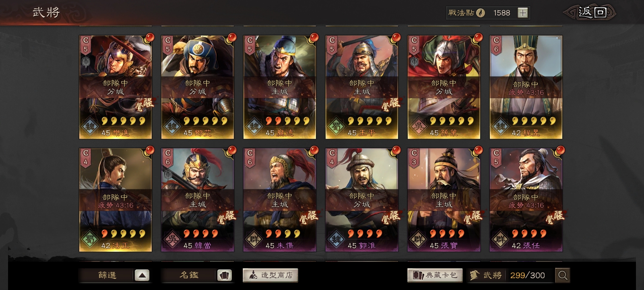Select the 法正 general card
This screenshot has width=644, height=290.
click(116, 200)
